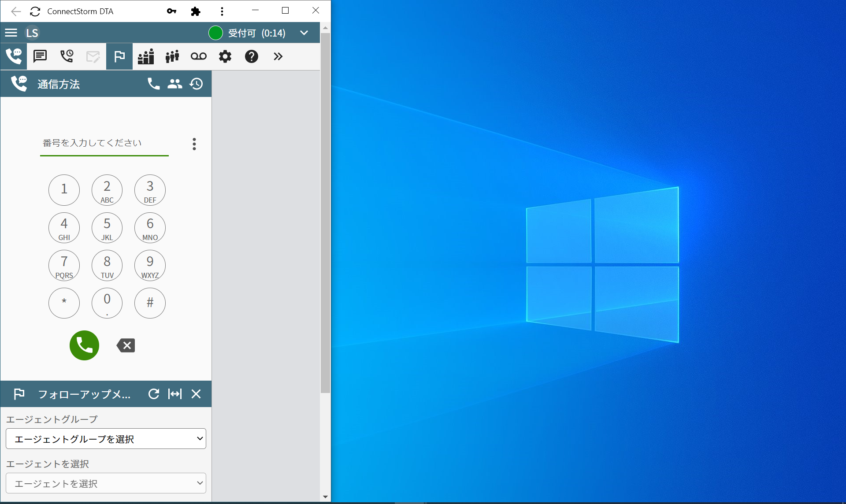Delete last digit with backspace icon
Screen dimensions: 846x504
point(126,345)
